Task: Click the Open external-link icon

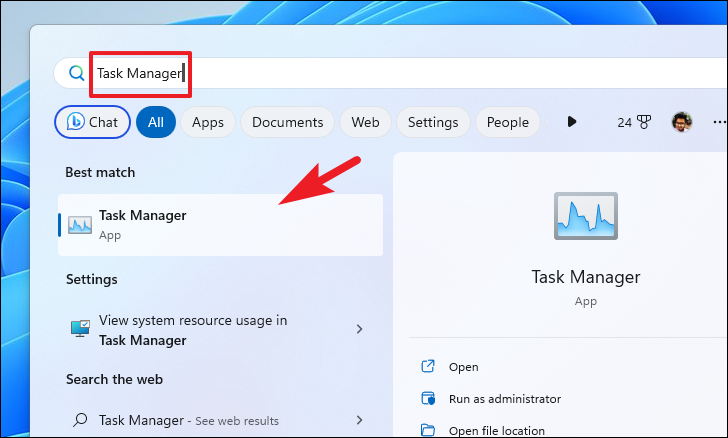Action: 428,366
